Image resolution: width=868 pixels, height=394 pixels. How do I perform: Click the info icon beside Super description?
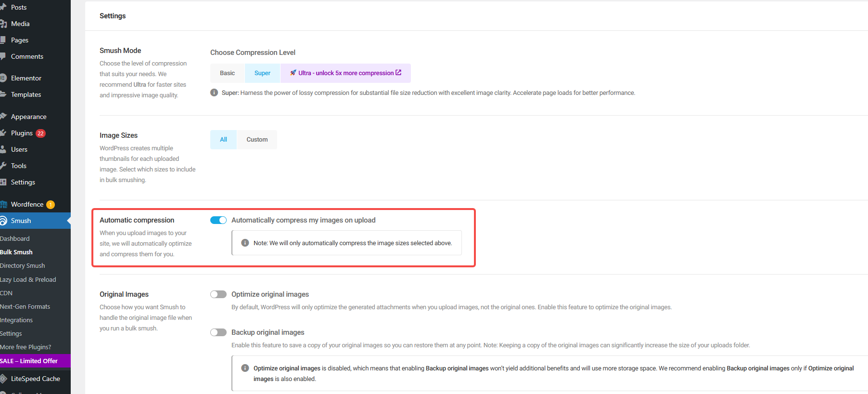(x=214, y=92)
